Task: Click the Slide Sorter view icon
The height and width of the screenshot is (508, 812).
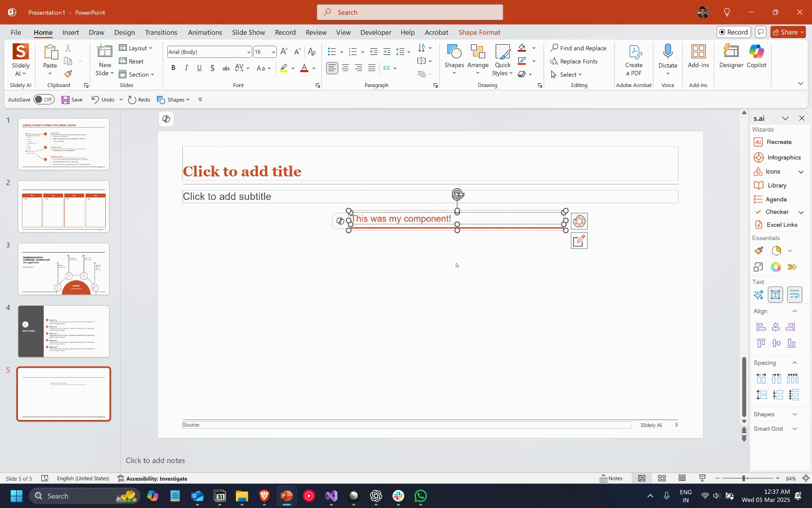Action: [x=662, y=478]
